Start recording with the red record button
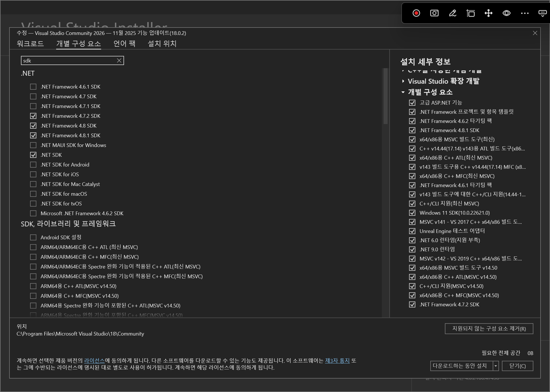This screenshot has height=392, width=550. (416, 13)
